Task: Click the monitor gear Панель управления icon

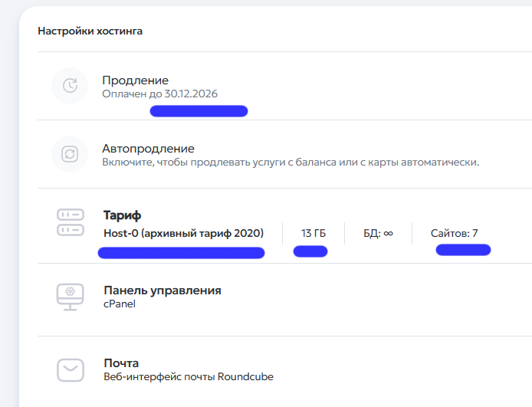Action: click(71, 296)
